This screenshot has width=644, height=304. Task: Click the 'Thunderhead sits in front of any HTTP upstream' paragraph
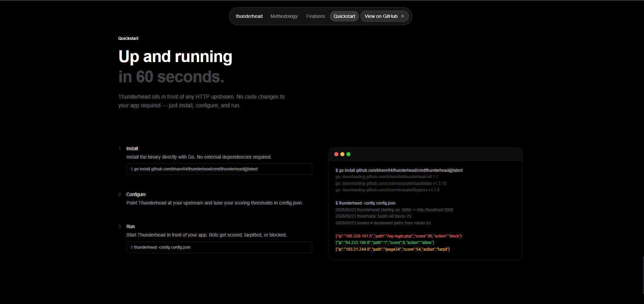(201, 101)
